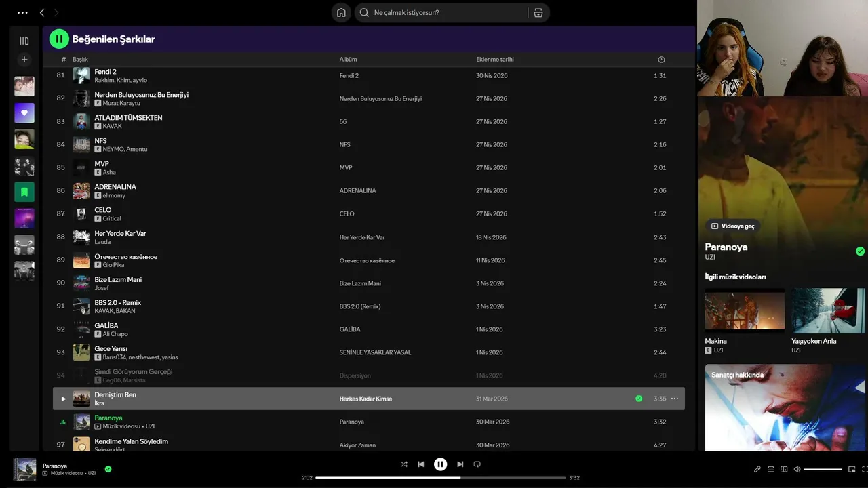Mute the volume speaker icon
Viewport: 868px width, 488px height.
click(x=797, y=469)
